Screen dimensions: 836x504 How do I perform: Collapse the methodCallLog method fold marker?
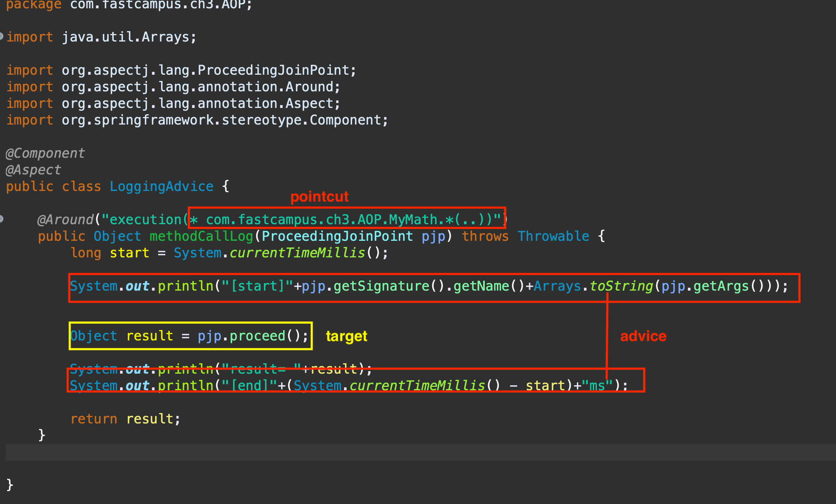[x=2, y=219]
